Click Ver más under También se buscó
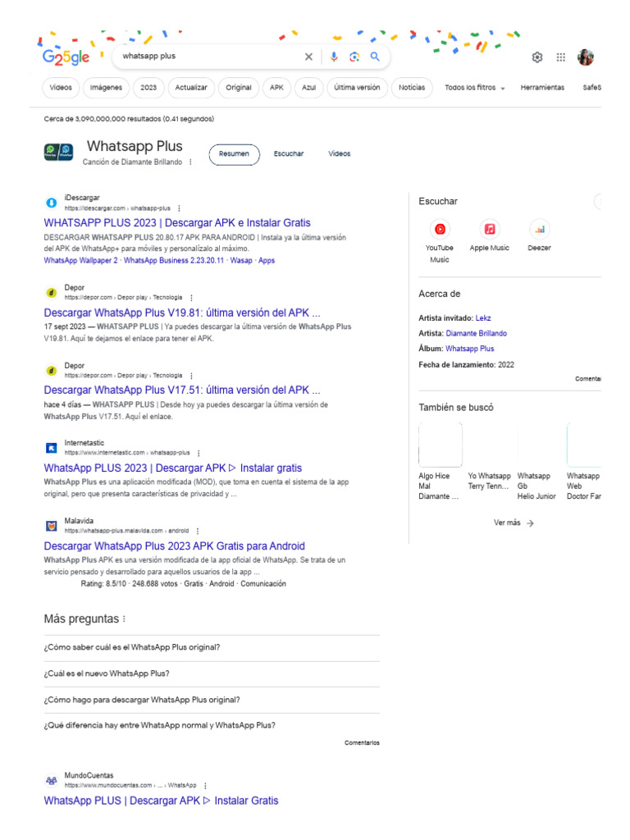The height and width of the screenshot is (840, 630). click(514, 523)
